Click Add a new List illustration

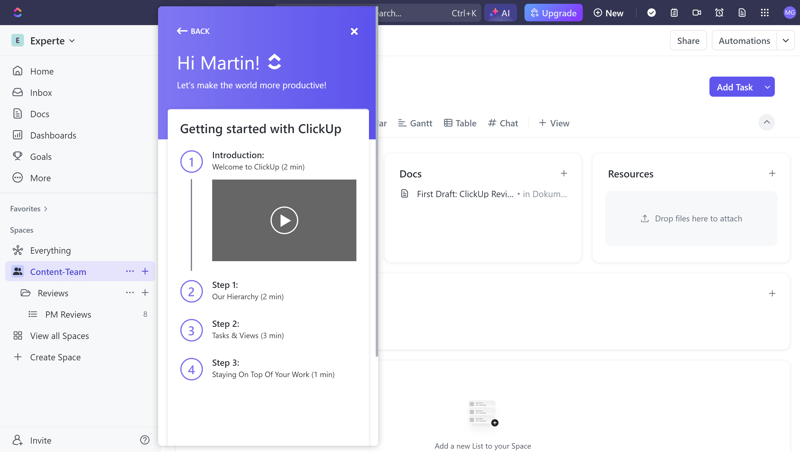[483, 413]
